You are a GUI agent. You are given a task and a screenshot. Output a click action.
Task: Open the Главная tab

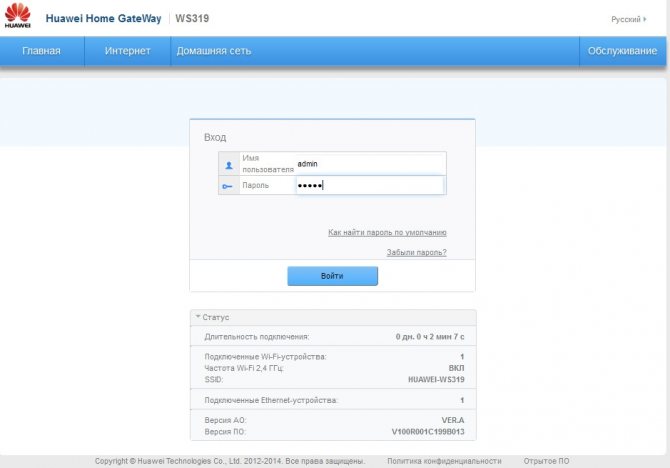tap(41, 51)
